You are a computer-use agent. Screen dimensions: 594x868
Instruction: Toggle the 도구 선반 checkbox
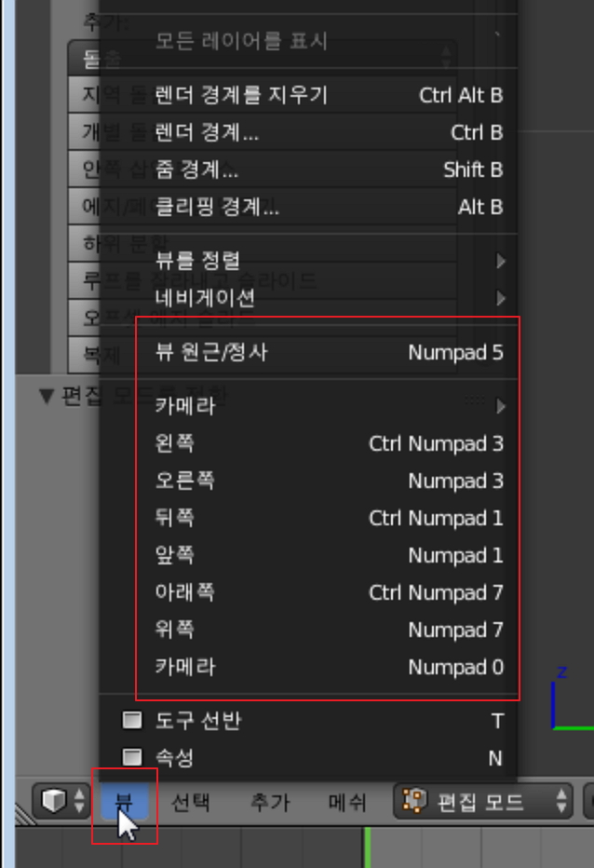click(x=132, y=720)
